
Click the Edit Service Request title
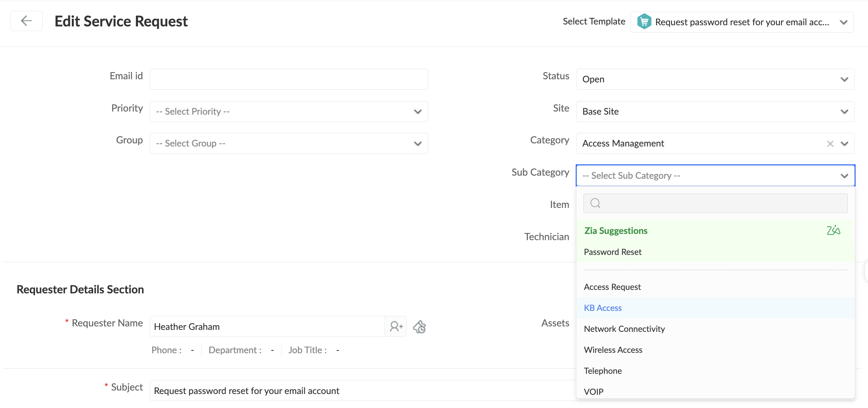pos(121,21)
